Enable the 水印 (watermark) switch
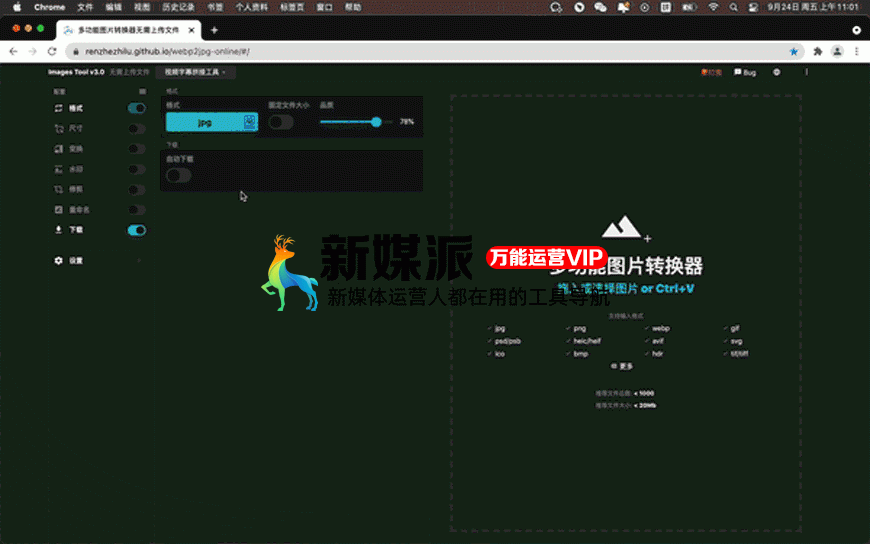This screenshot has width=870, height=544. pyautogui.click(x=136, y=169)
